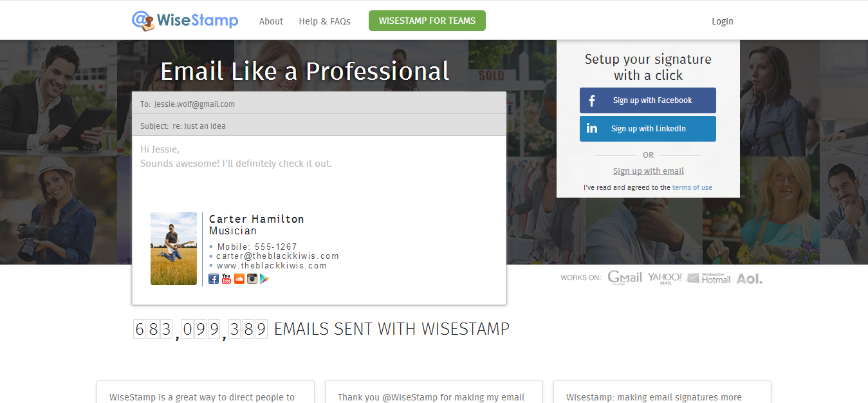Choose Sign up with email

click(x=649, y=171)
